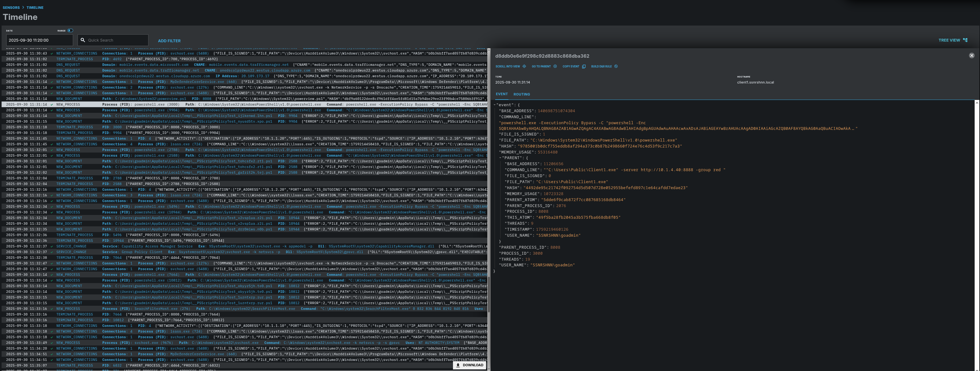Click the Go To Parent icon
Image resolution: width=980 pixels, height=371 pixels.
(555, 66)
